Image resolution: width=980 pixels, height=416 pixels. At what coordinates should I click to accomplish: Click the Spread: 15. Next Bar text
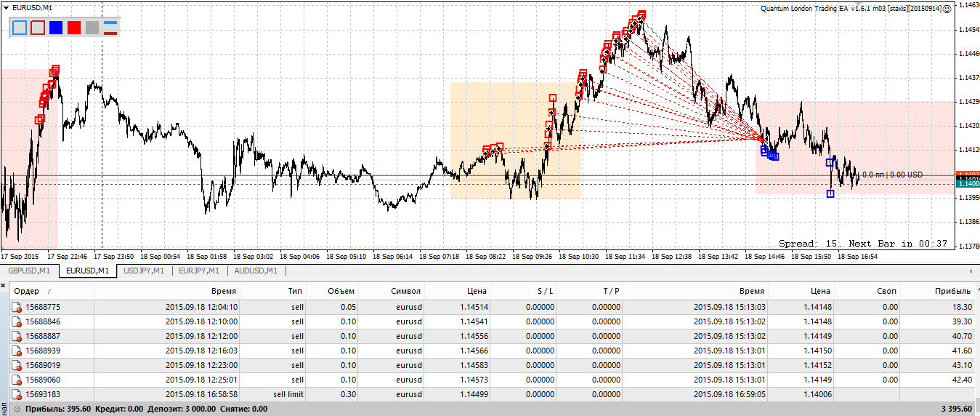(x=863, y=244)
